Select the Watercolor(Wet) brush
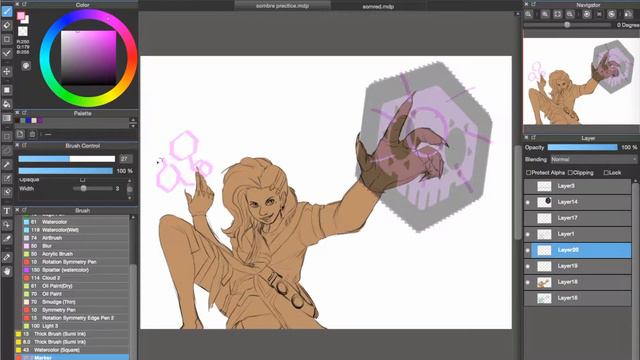 click(x=76, y=230)
